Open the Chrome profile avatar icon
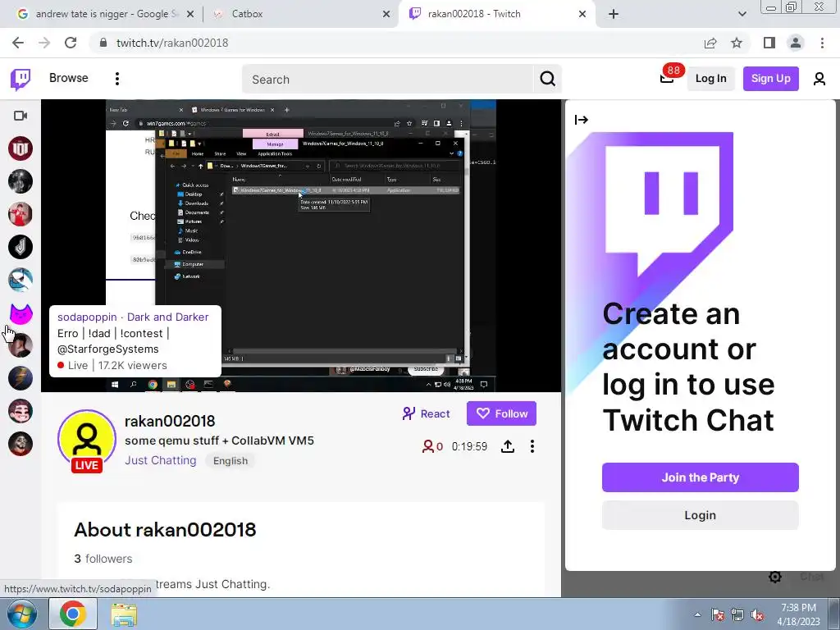840x630 pixels. tap(796, 43)
